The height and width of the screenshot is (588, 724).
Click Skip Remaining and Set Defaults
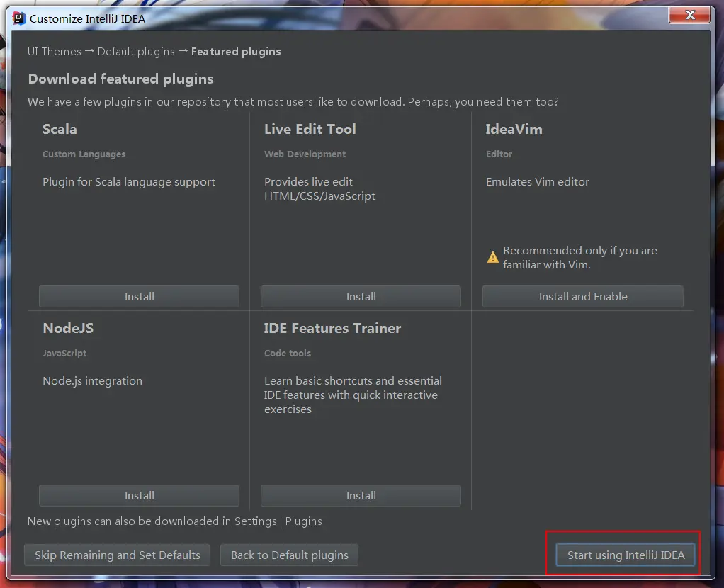[x=118, y=555]
